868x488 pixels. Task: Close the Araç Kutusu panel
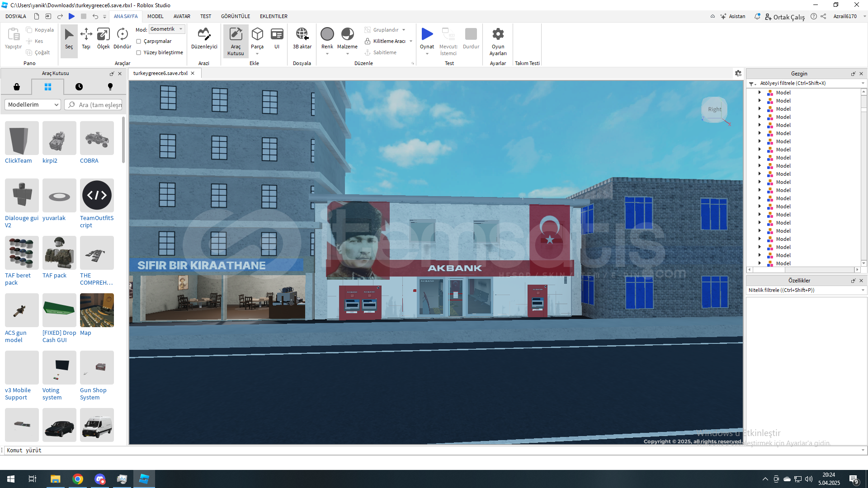pos(120,74)
